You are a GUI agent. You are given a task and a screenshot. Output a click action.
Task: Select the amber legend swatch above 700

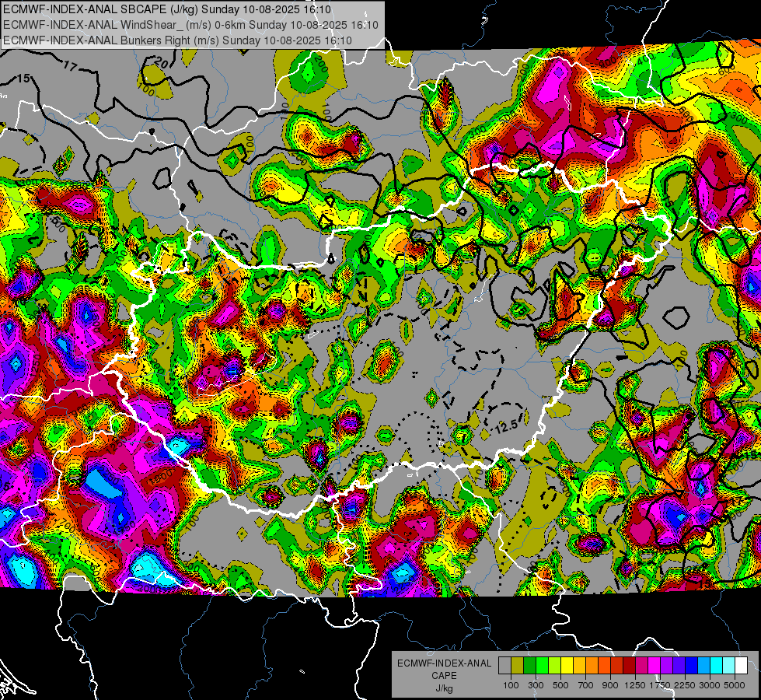click(x=579, y=665)
